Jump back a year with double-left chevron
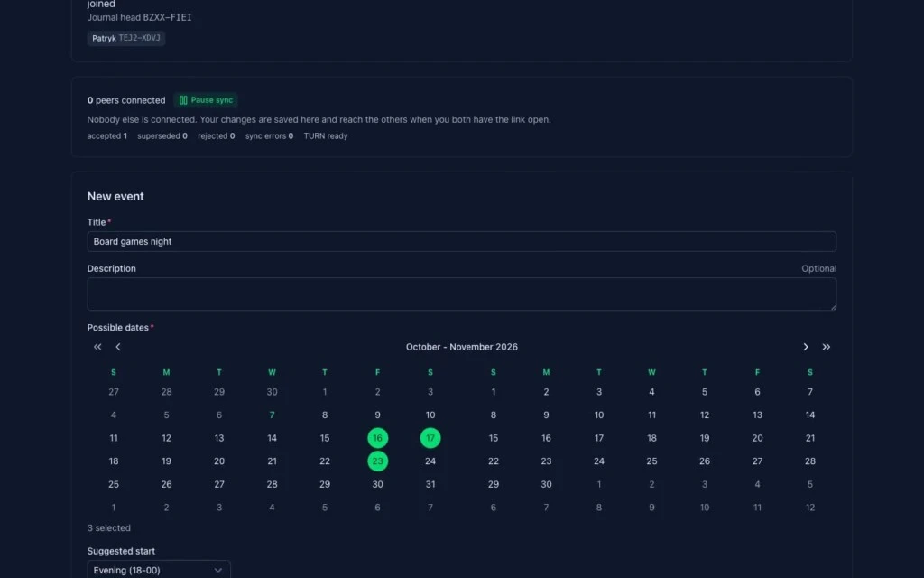 coord(97,347)
